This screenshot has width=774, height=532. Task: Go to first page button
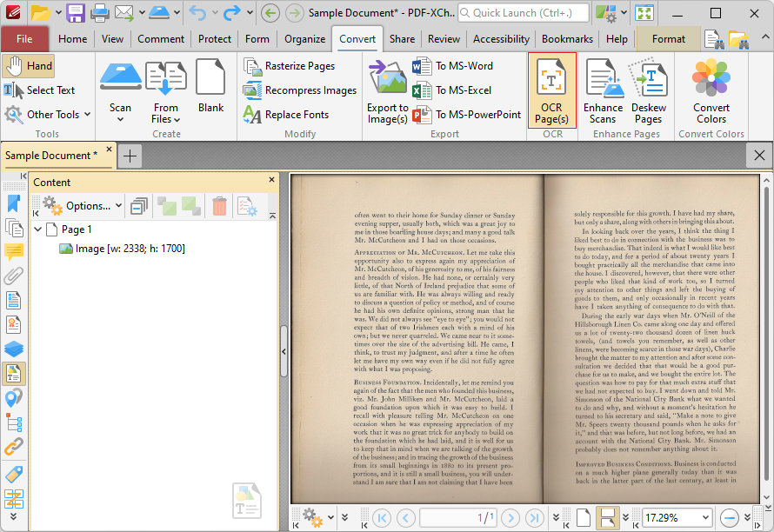pos(382,518)
